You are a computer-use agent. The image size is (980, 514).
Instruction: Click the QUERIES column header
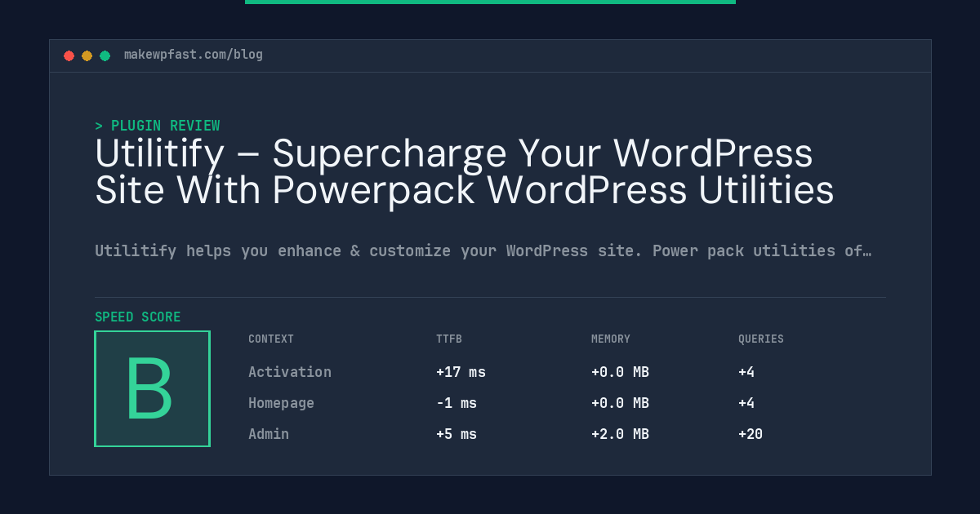pyautogui.click(x=761, y=339)
